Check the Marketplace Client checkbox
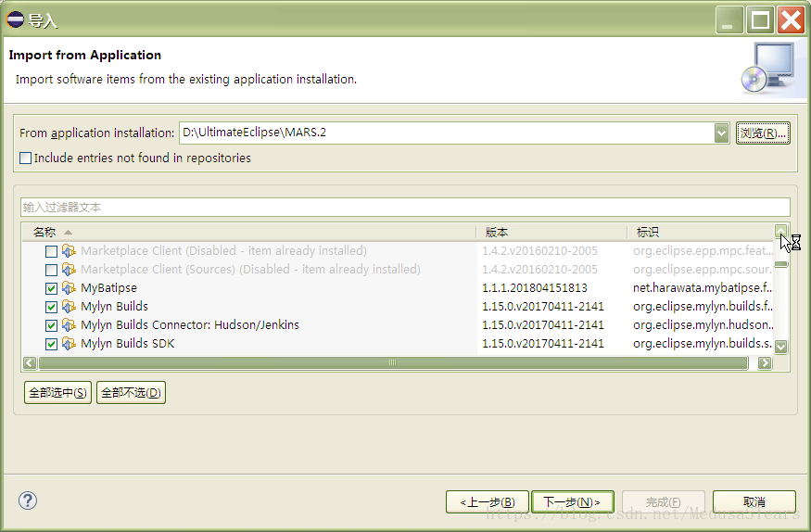The width and height of the screenshot is (811, 532). [x=51, y=251]
